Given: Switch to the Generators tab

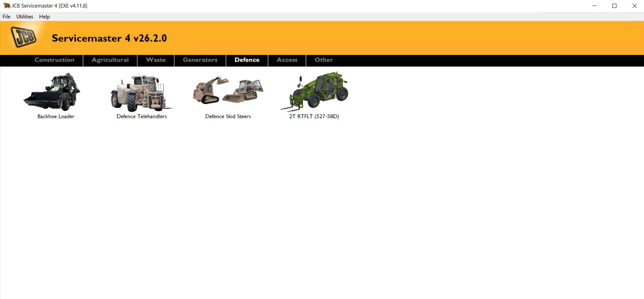Looking at the screenshot, I should click(200, 60).
